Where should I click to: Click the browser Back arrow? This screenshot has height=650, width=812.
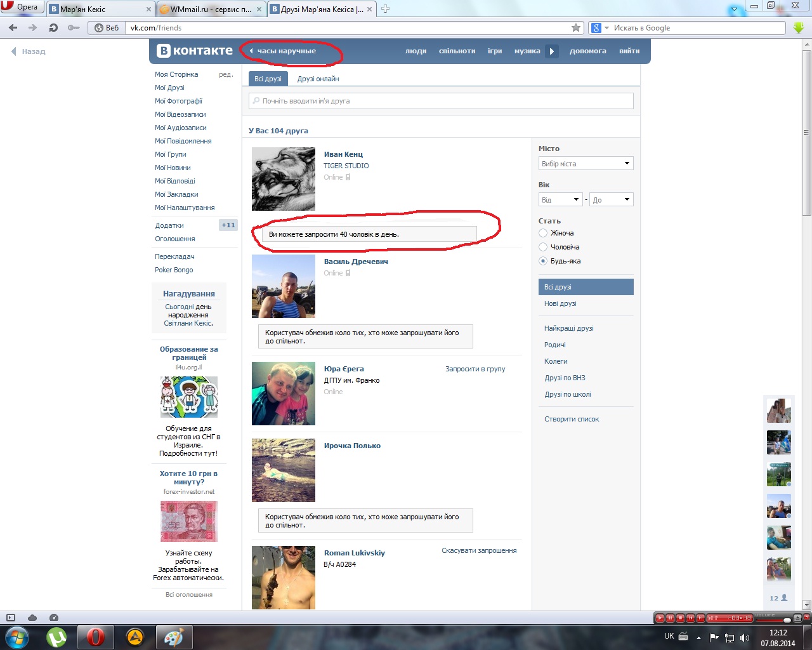pos(13,28)
